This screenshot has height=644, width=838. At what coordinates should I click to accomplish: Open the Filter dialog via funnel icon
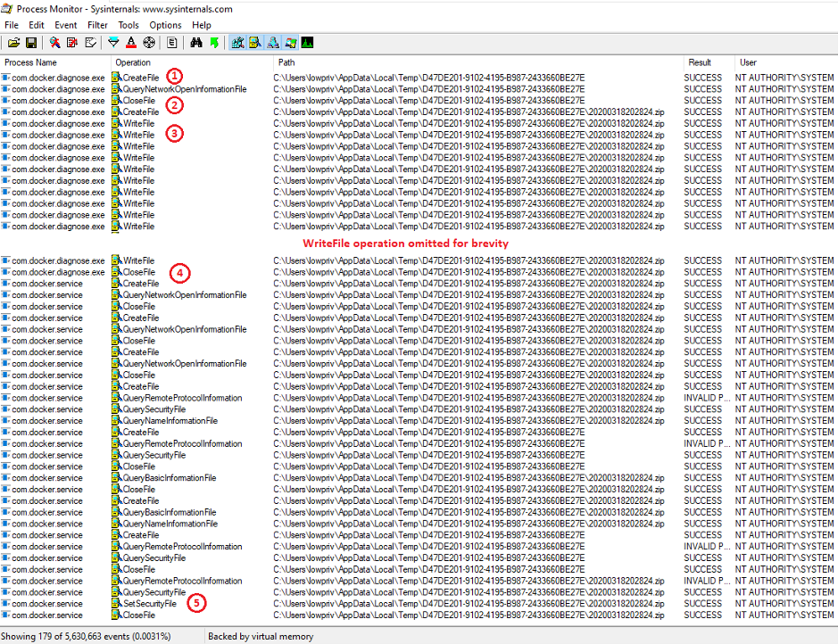coord(113,43)
